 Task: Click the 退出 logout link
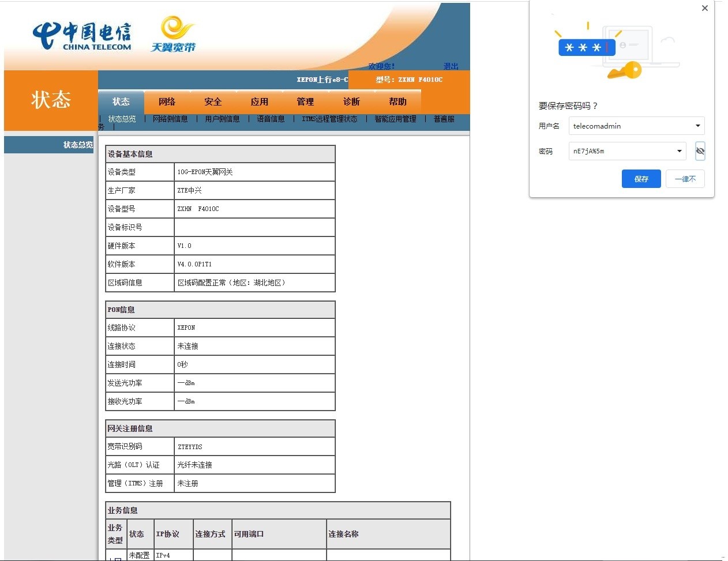pyautogui.click(x=451, y=66)
